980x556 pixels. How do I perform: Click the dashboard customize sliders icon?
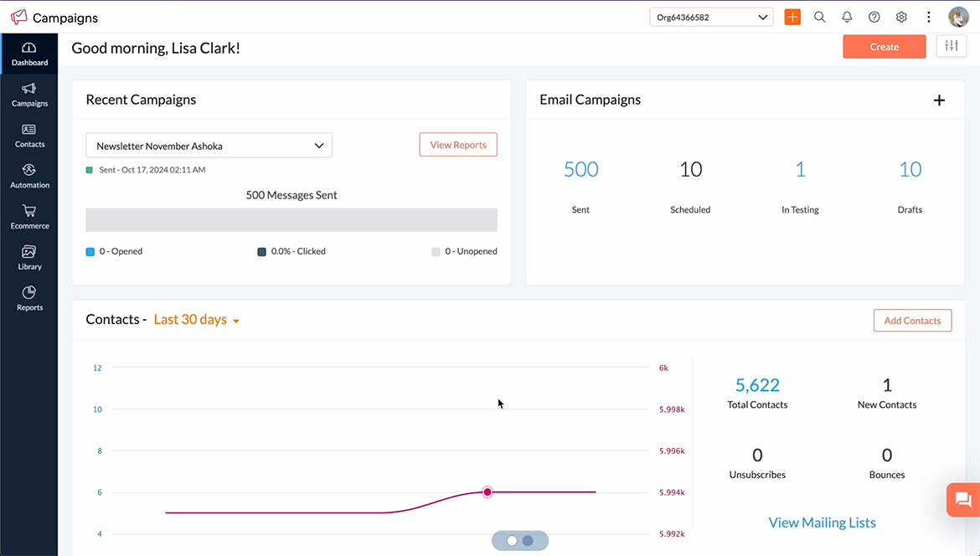951,46
